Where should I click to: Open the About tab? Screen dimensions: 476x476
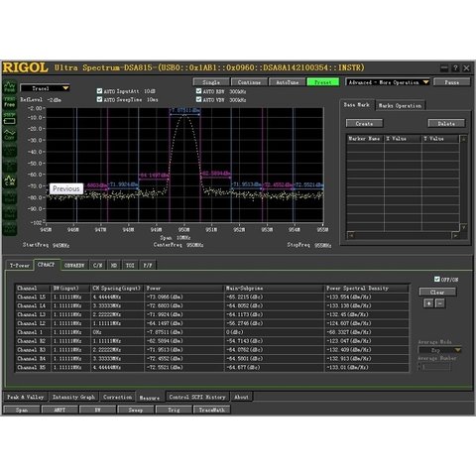pyautogui.click(x=241, y=397)
